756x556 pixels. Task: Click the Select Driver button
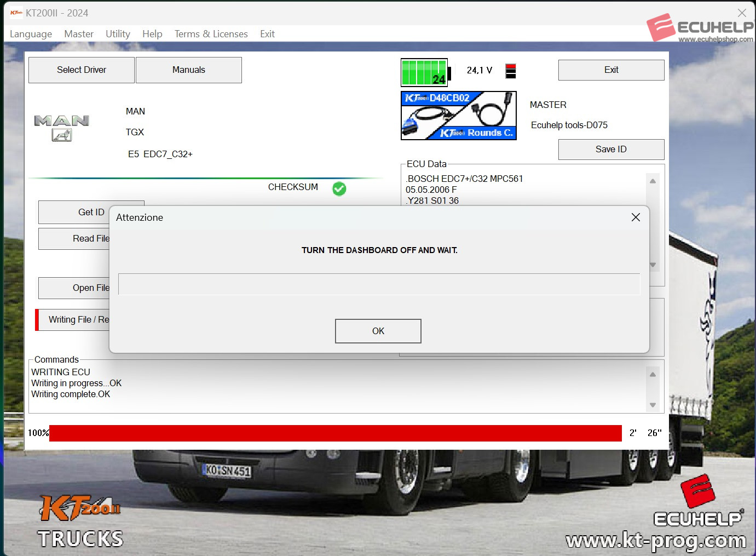click(82, 70)
